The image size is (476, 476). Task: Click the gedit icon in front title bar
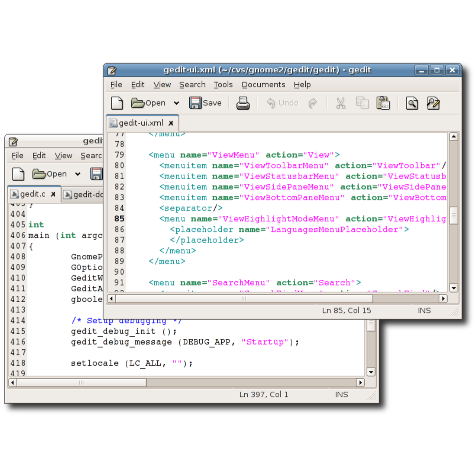pyautogui.click(x=112, y=70)
